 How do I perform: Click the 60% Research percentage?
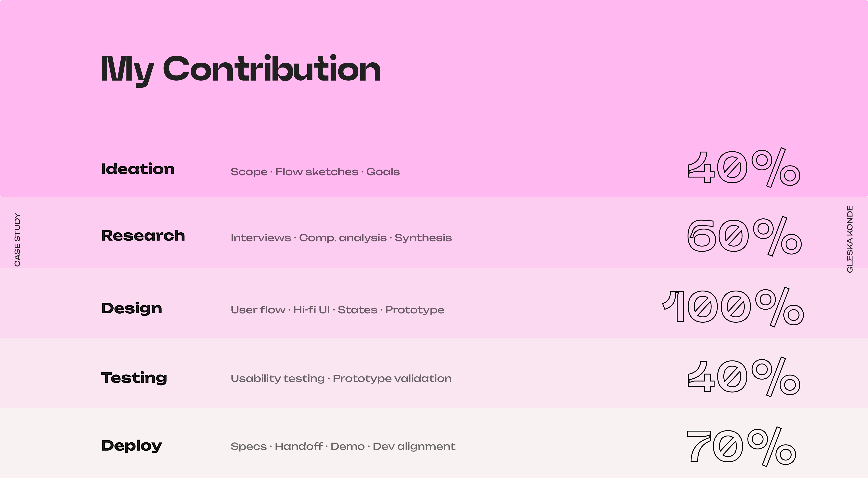[744, 236]
